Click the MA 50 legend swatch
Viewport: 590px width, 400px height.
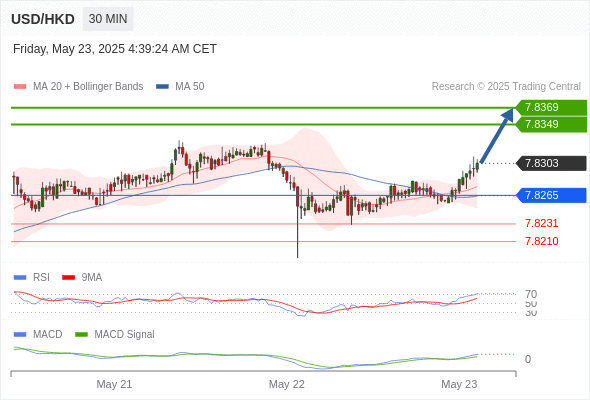point(162,87)
